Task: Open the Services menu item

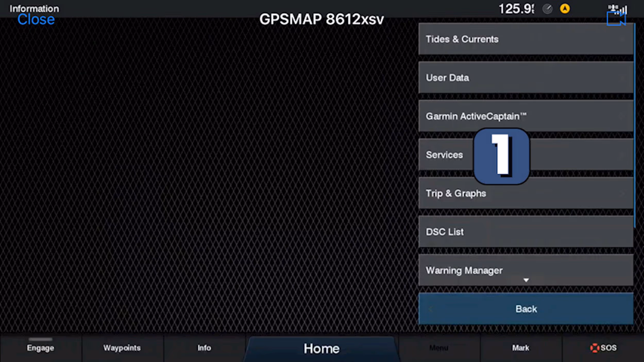Action: pos(526,155)
